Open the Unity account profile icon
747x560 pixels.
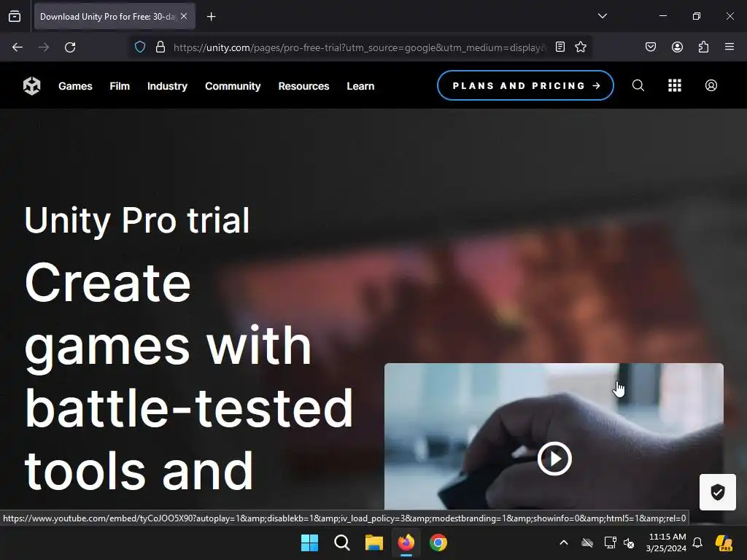coord(711,86)
